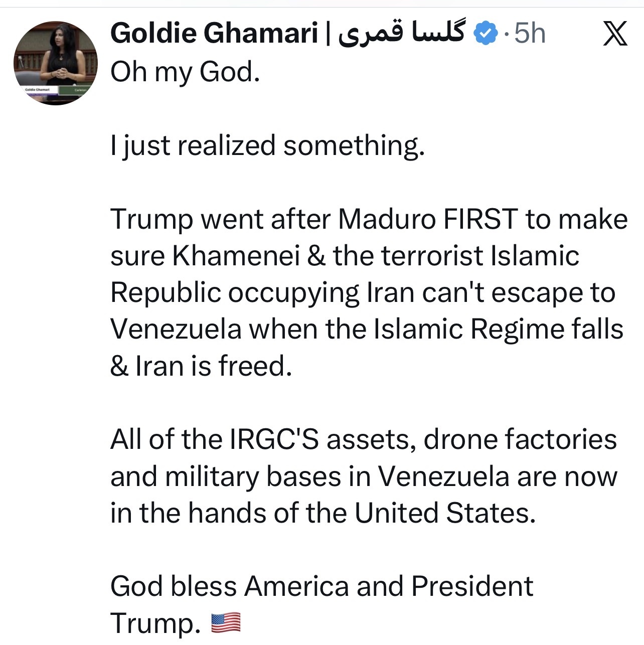Viewport: 644px width, 645px height.
Task: Click the capitalized word "FIRST"
Action: click(480, 219)
